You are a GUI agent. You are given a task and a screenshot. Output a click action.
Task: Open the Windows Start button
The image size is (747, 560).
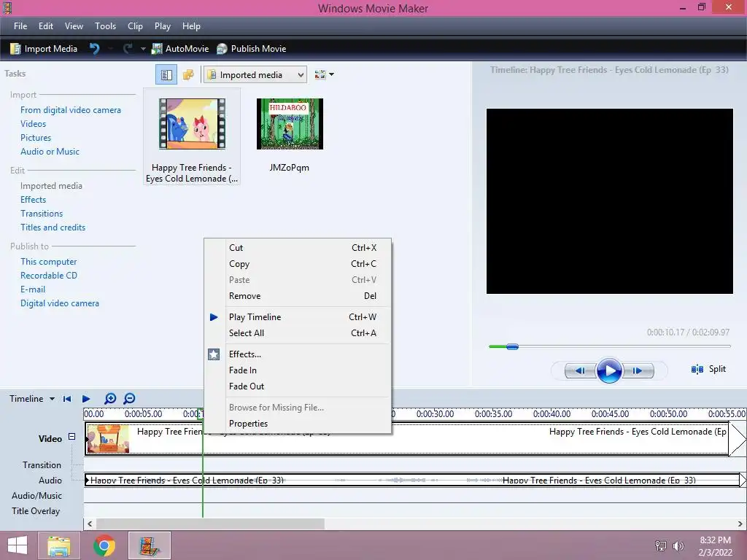click(x=18, y=545)
